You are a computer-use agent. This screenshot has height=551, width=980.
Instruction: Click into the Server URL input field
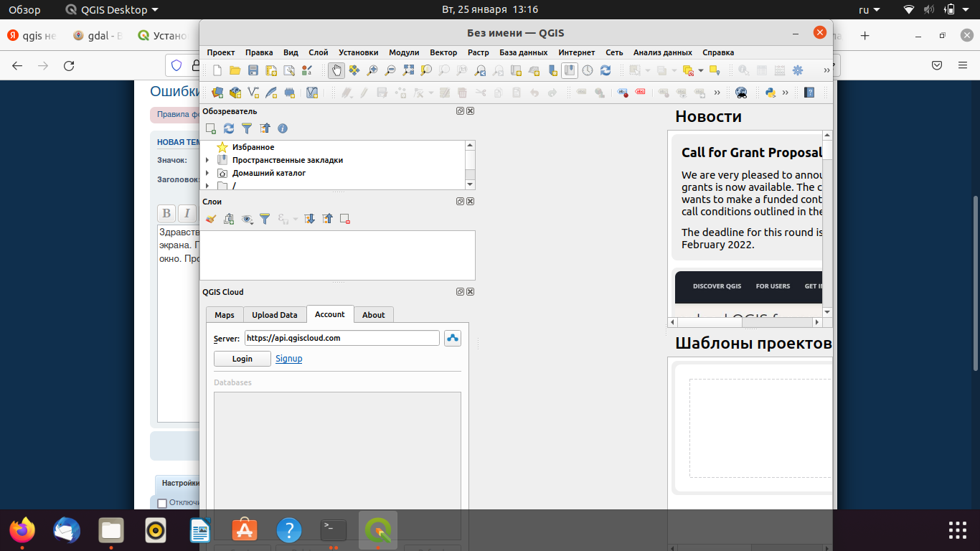(341, 338)
